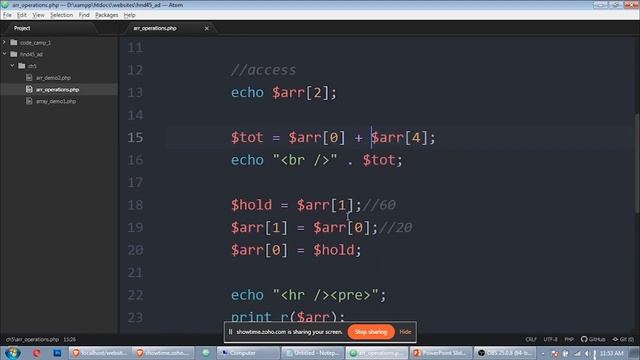The image size is (640, 360).
Task: Click line number 15 in the gutter
Action: click(135, 138)
